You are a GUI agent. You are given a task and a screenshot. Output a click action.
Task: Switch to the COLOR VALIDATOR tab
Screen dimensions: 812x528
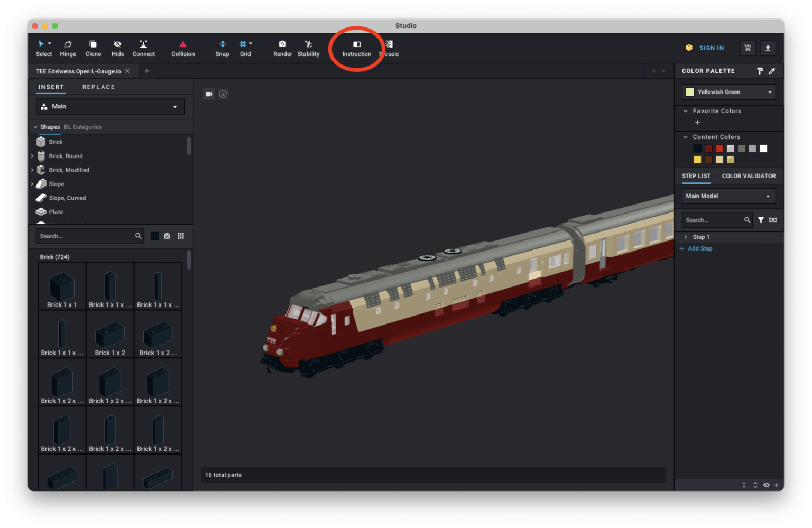[749, 176]
